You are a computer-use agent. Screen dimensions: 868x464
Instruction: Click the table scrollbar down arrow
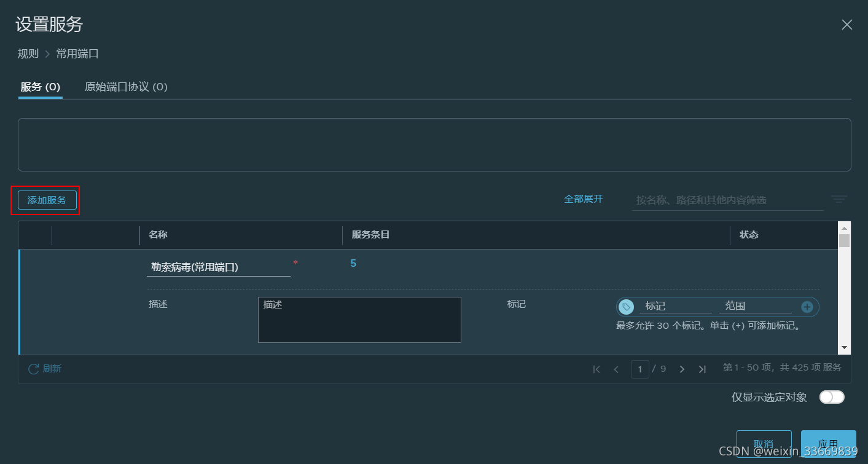(x=845, y=348)
